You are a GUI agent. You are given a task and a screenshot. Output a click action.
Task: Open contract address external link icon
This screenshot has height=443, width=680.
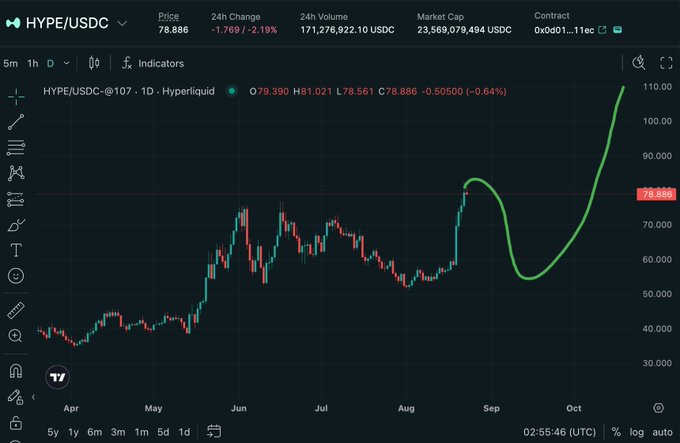tap(602, 30)
